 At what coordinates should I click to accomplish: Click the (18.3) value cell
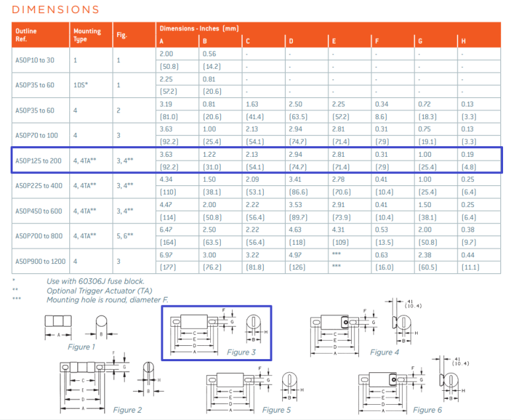pyautogui.click(x=436, y=116)
